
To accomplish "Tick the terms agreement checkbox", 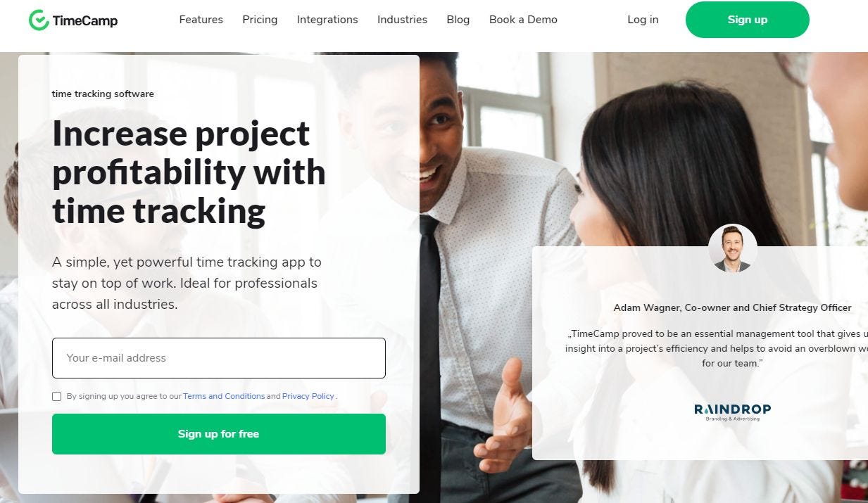I will pyautogui.click(x=57, y=396).
